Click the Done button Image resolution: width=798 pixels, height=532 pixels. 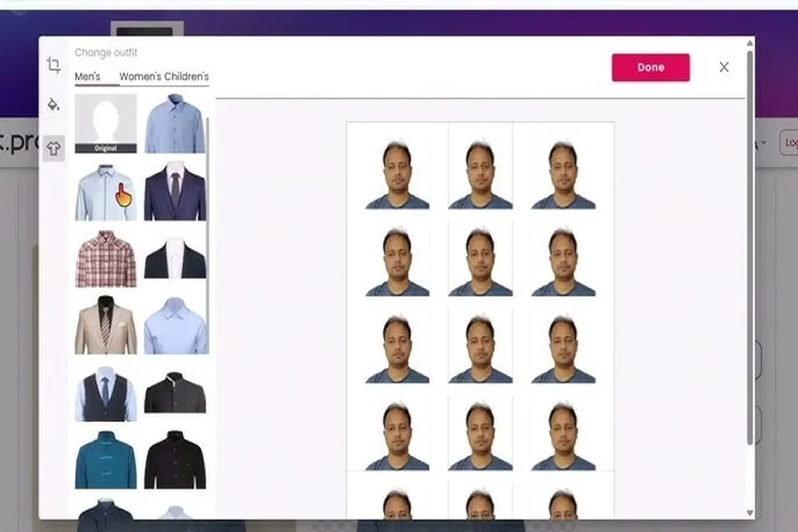point(650,67)
